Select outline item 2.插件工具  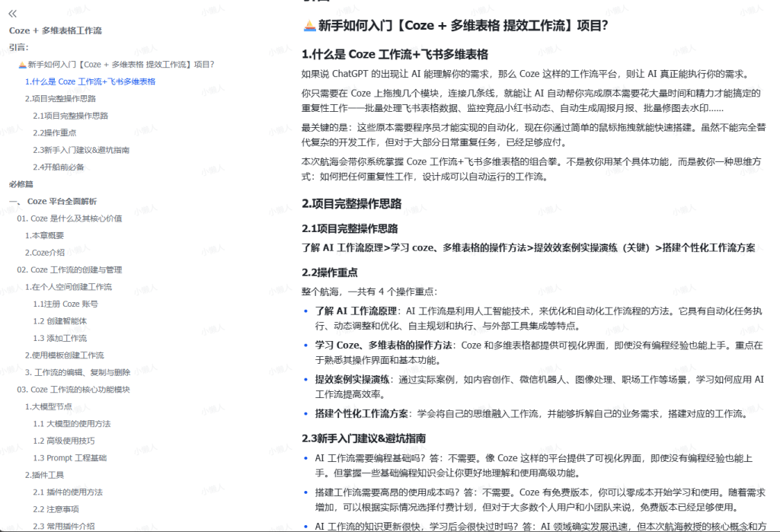[44, 476]
